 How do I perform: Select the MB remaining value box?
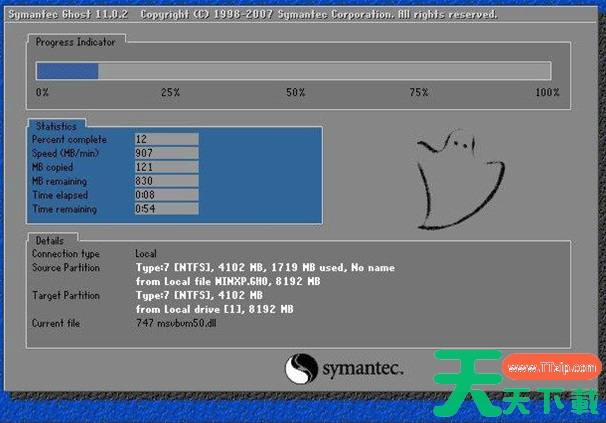(167, 181)
